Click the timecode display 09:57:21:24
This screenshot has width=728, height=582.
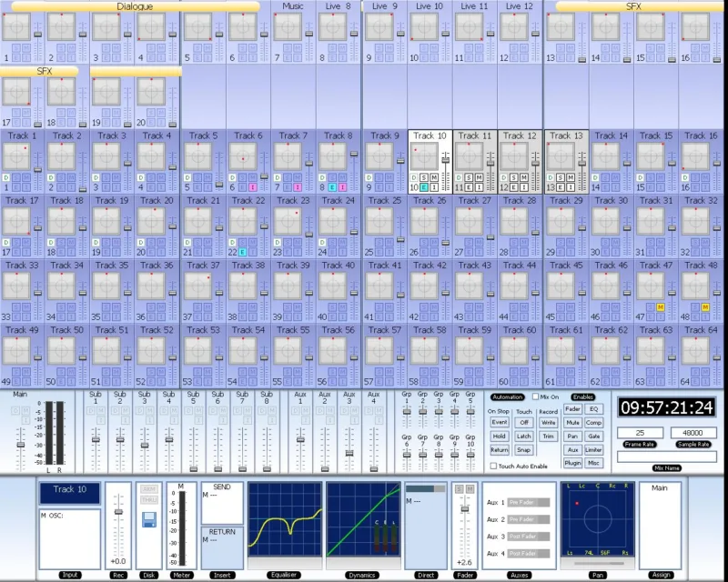coord(667,407)
